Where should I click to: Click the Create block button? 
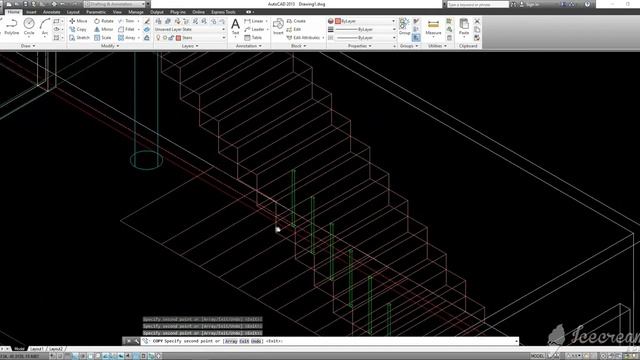point(296,21)
